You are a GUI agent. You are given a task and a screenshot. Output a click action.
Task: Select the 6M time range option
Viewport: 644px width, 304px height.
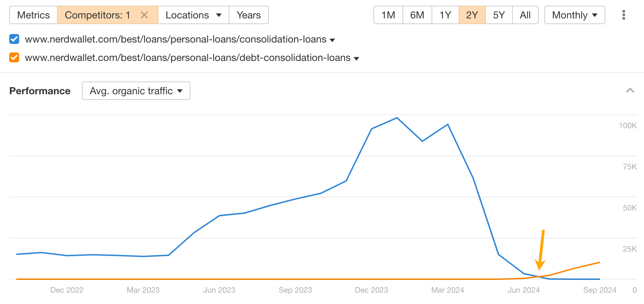point(417,15)
